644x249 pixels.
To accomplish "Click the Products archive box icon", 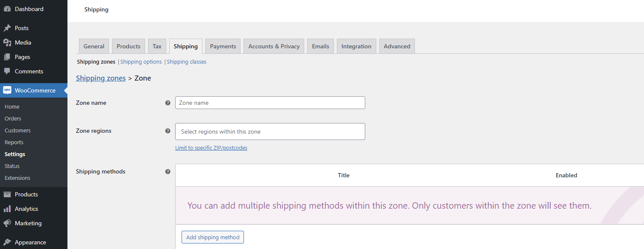I will coord(7,194).
